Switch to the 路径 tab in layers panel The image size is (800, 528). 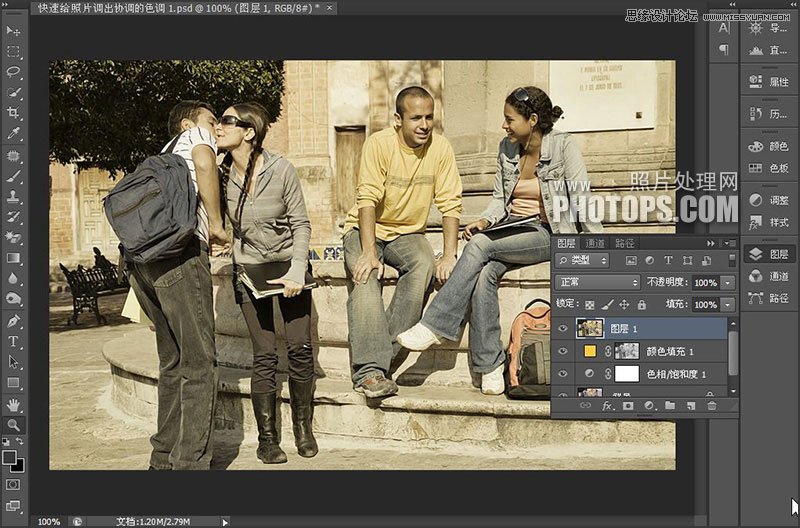(625, 243)
